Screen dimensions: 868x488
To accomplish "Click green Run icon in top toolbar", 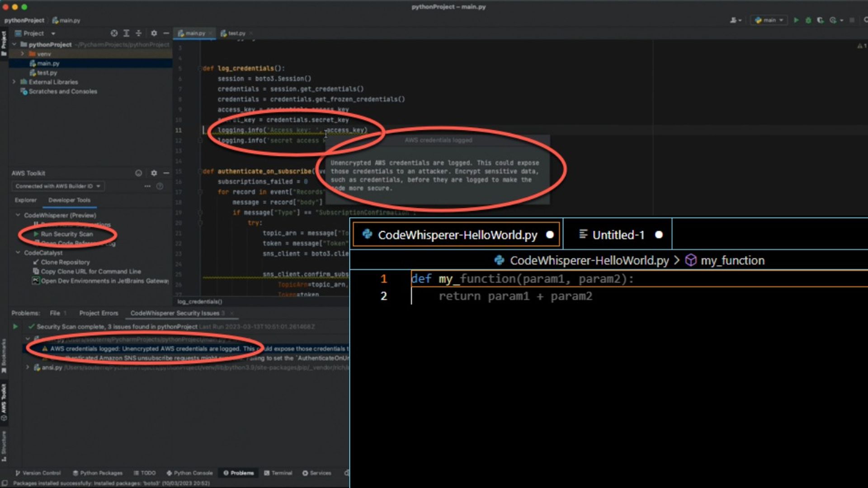I will click(796, 20).
